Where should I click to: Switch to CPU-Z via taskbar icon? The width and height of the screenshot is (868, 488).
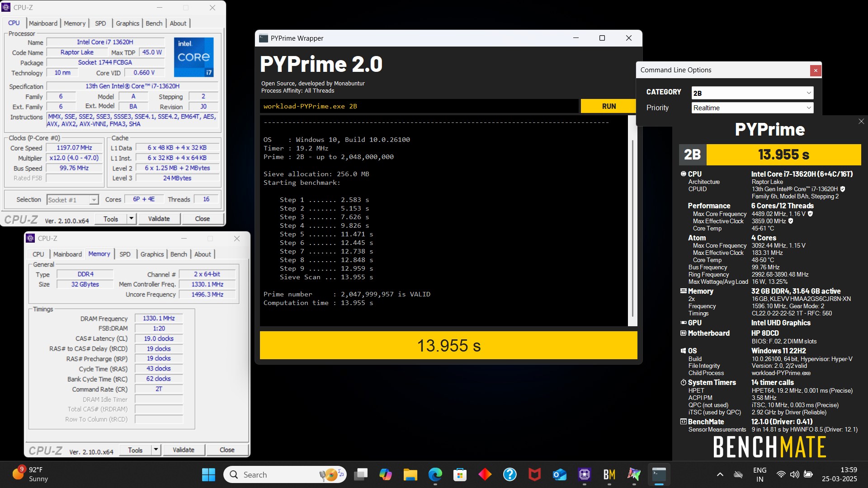pos(585,474)
